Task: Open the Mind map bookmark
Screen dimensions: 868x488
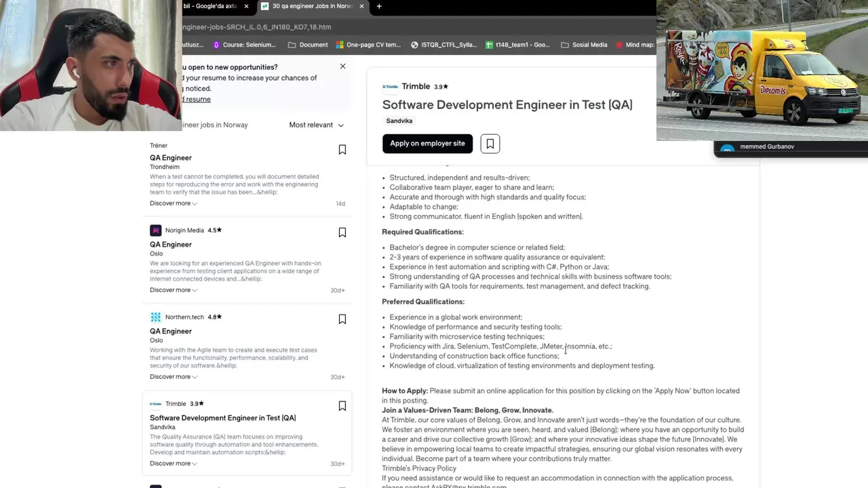Action: coord(635,45)
